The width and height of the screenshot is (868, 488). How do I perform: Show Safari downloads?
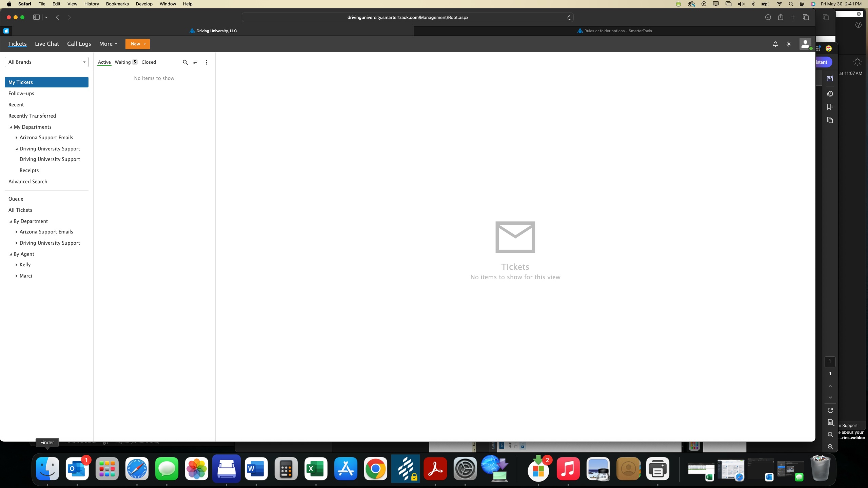click(768, 17)
